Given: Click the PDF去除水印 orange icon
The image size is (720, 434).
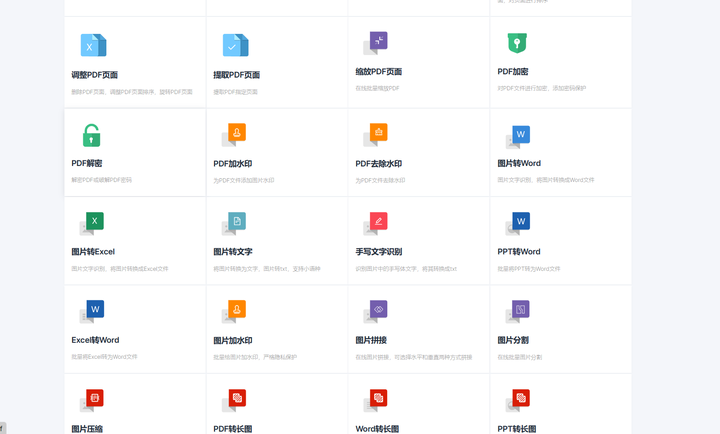Looking at the screenshot, I should [376, 135].
